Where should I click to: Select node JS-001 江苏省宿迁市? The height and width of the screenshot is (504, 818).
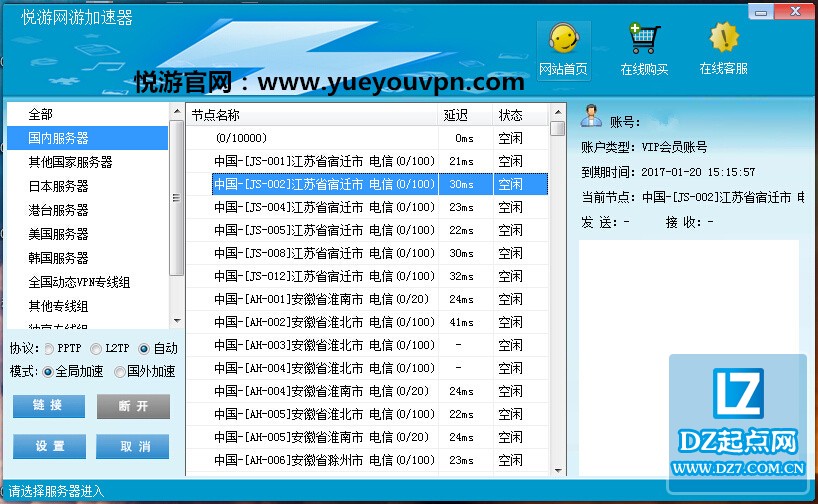367,161
